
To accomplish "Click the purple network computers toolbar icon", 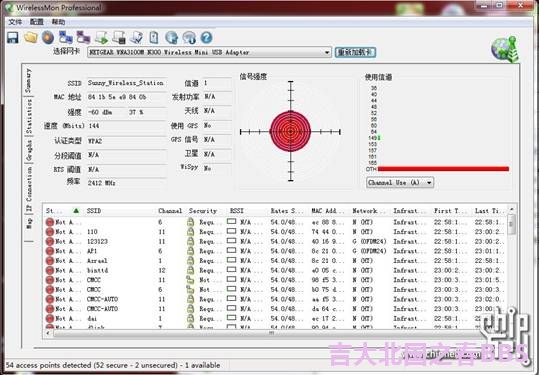I will [x=83, y=37].
